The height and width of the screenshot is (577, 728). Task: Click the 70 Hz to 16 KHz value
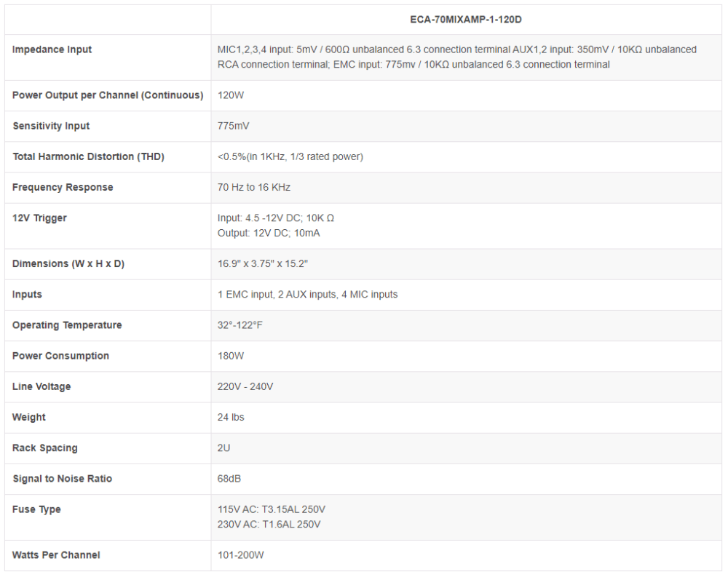click(x=254, y=187)
